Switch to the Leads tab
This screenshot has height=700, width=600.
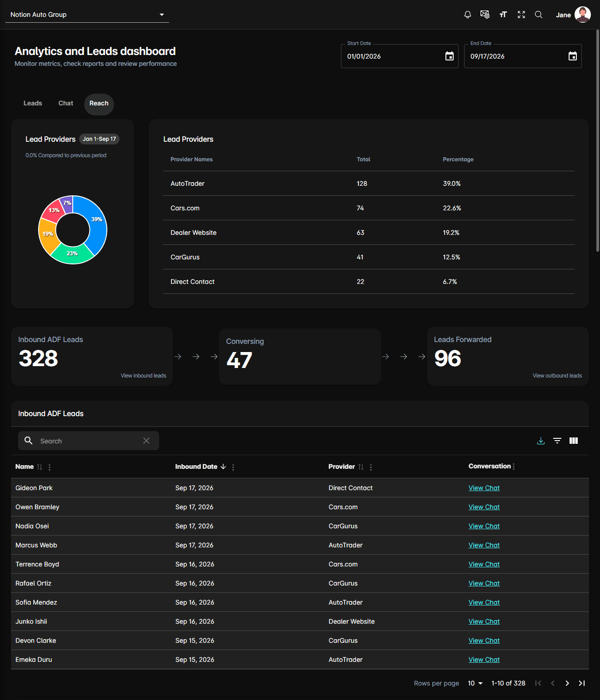coord(33,103)
